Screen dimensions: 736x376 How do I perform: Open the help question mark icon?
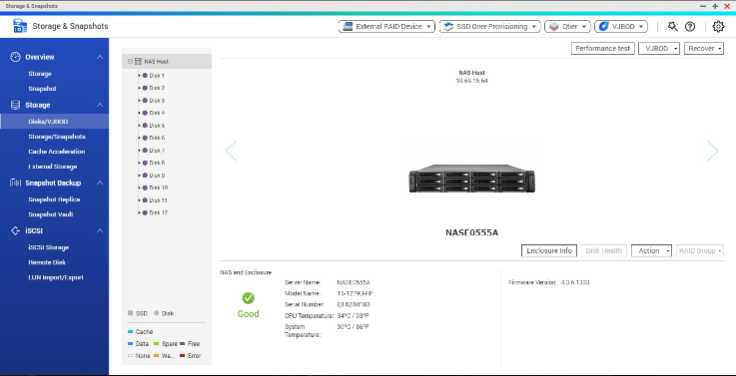tap(690, 26)
